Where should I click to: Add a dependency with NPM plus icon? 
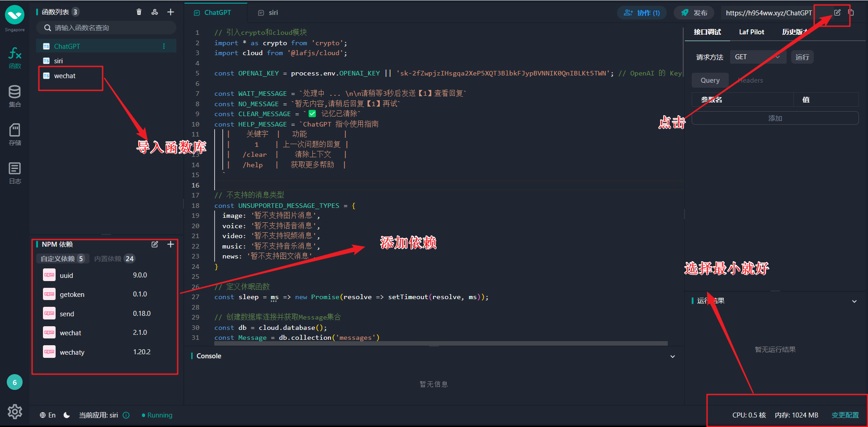point(170,244)
